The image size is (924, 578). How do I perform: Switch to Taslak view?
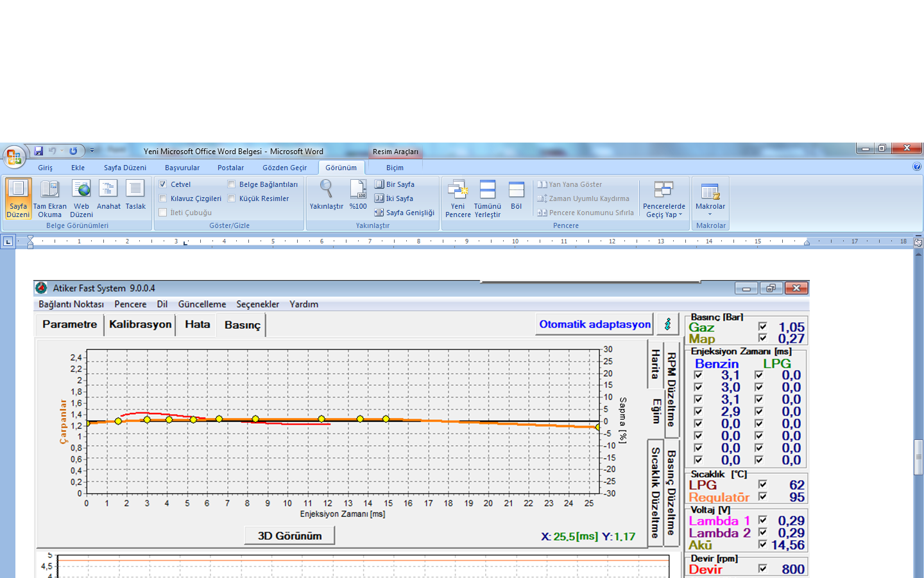[x=135, y=195]
